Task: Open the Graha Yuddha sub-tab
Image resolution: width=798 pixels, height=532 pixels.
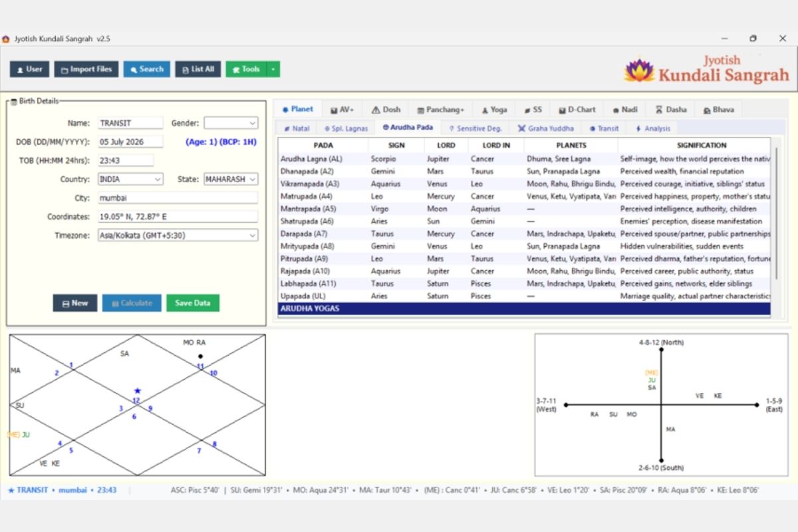Action: (x=546, y=128)
